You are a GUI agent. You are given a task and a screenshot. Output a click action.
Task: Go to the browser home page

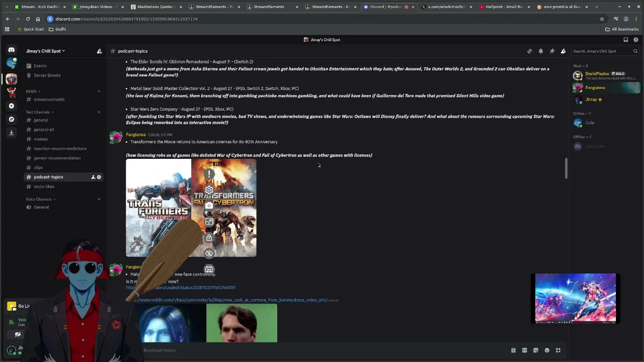pyautogui.click(x=38, y=19)
